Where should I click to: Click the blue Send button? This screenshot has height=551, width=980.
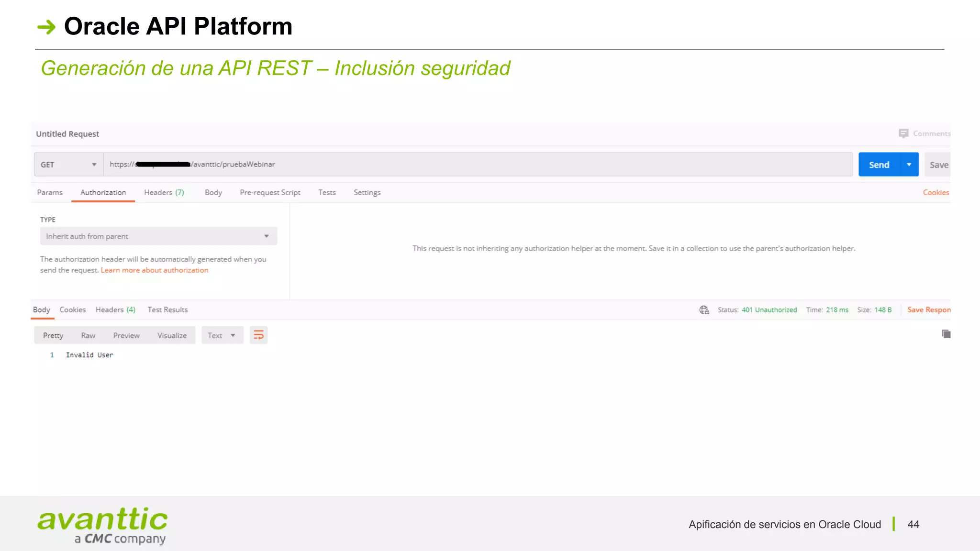click(880, 165)
